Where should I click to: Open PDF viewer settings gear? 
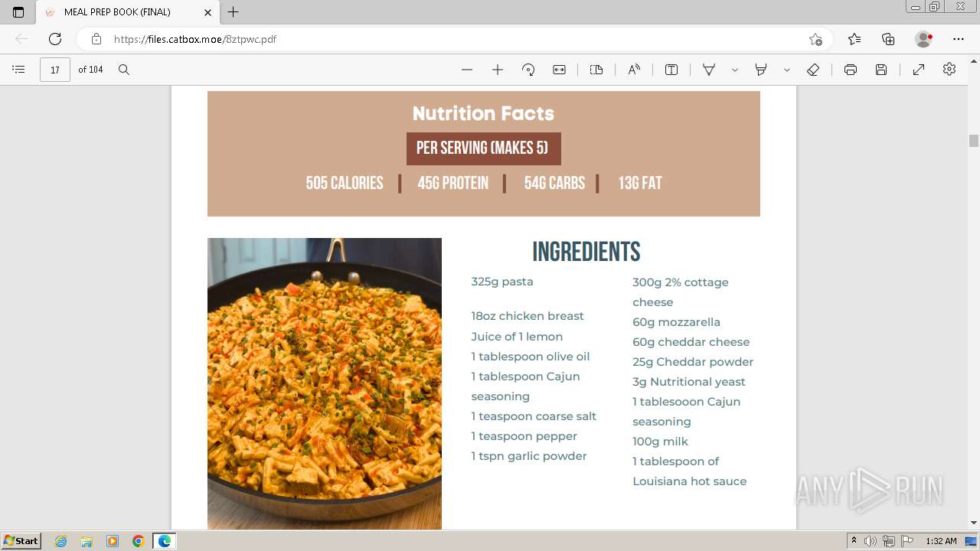click(x=949, y=70)
